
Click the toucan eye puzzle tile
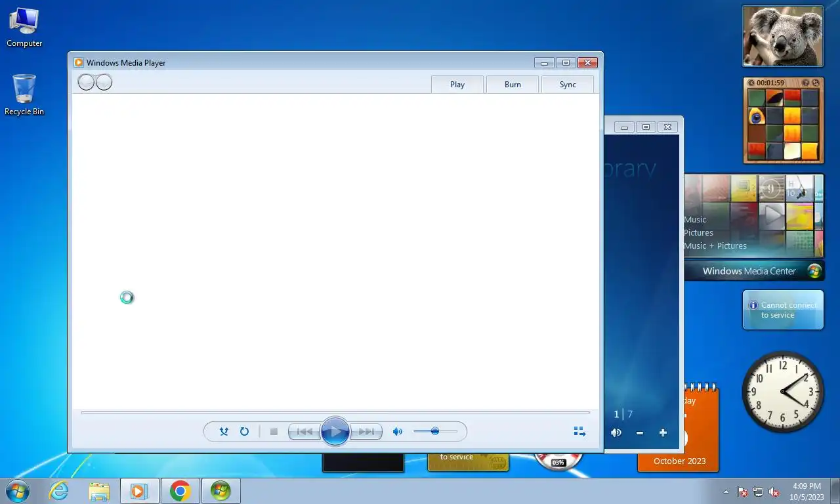click(x=757, y=116)
